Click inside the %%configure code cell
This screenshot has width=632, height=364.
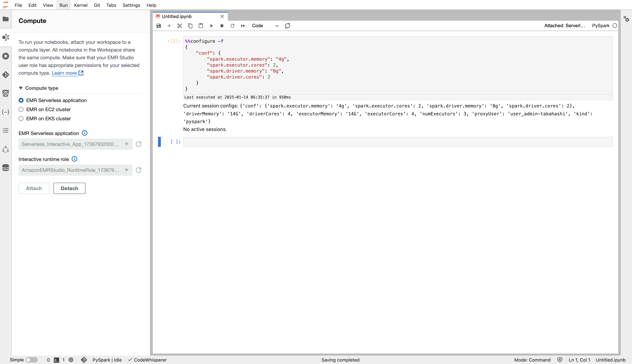click(398, 65)
